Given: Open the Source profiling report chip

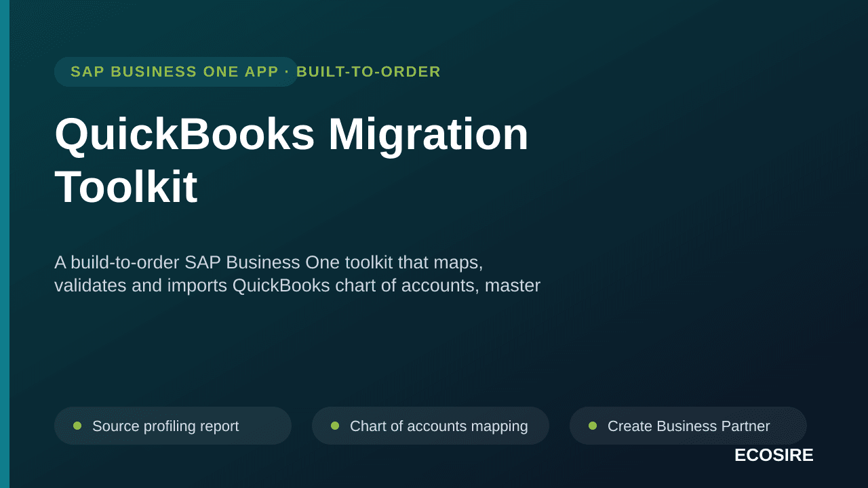Looking at the screenshot, I should click(173, 426).
